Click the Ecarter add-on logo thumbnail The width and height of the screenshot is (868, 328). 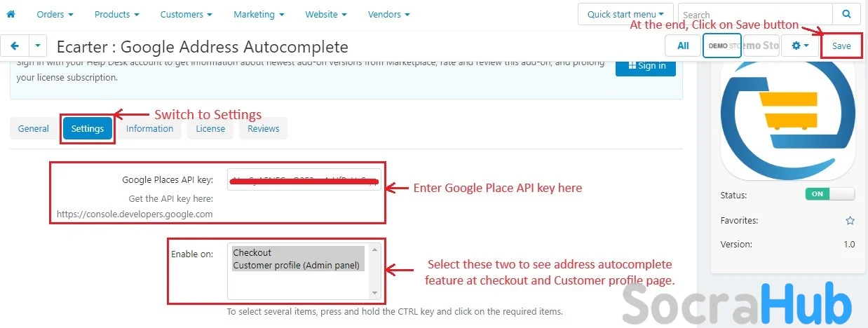tap(788, 120)
